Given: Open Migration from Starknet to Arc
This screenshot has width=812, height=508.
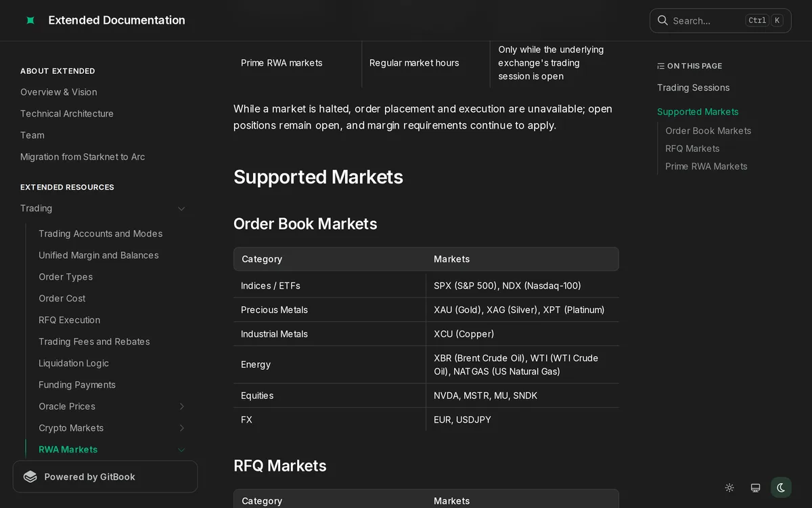Looking at the screenshot, I should [83, 157].
